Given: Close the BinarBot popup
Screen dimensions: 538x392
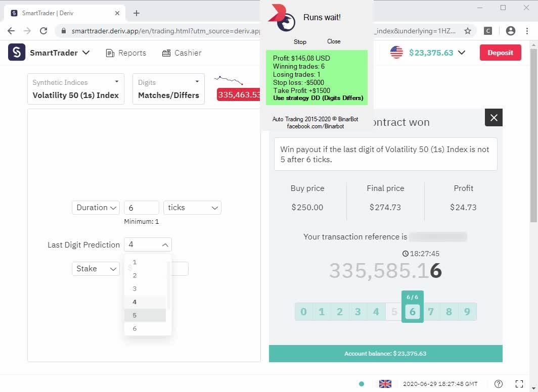Looking at the screenshot, I should [334, 41].
